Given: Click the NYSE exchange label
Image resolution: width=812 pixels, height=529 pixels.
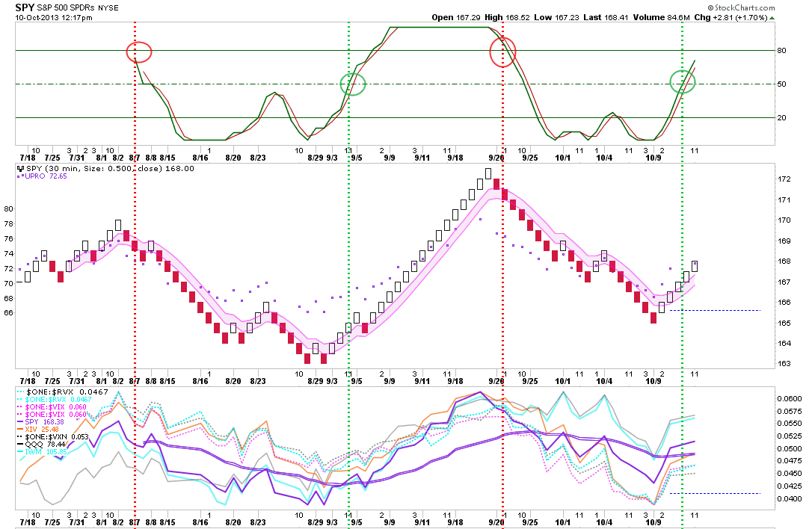Looking at the screenshot, I should [x=108, y=7].
